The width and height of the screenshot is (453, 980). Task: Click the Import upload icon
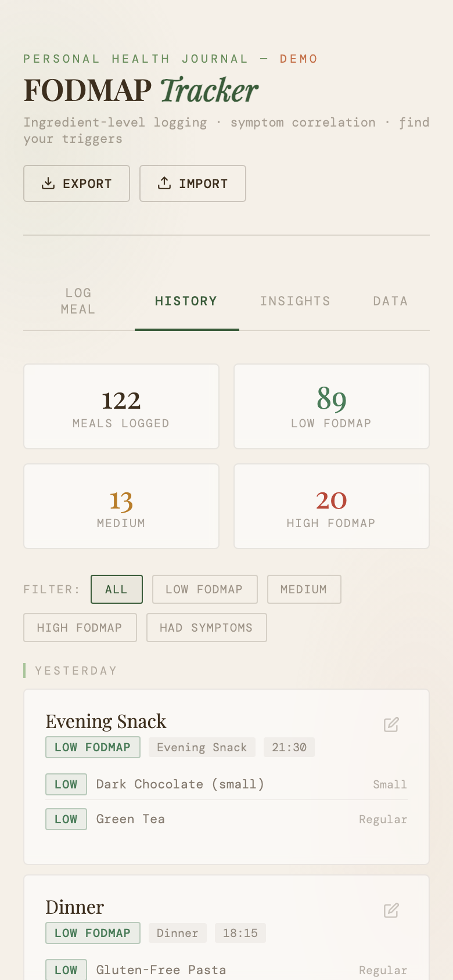[x=164, y=183]
